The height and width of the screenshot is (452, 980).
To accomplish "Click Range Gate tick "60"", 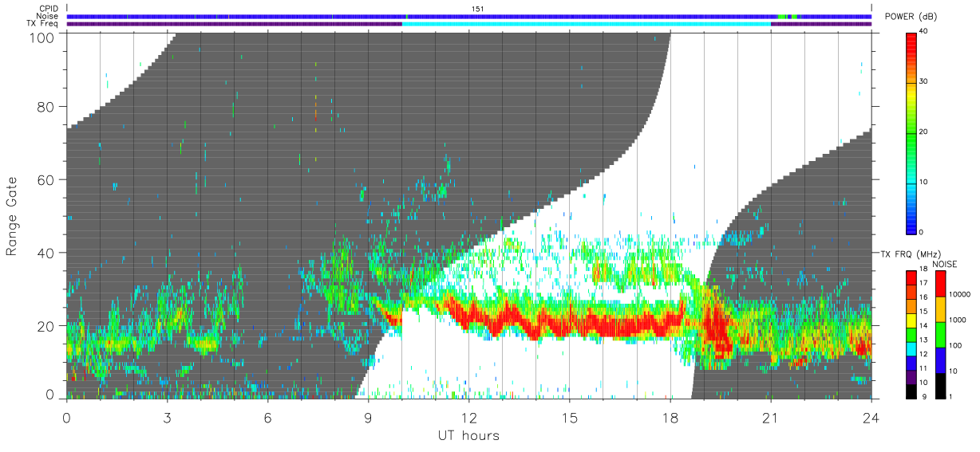I will point(47,180).
